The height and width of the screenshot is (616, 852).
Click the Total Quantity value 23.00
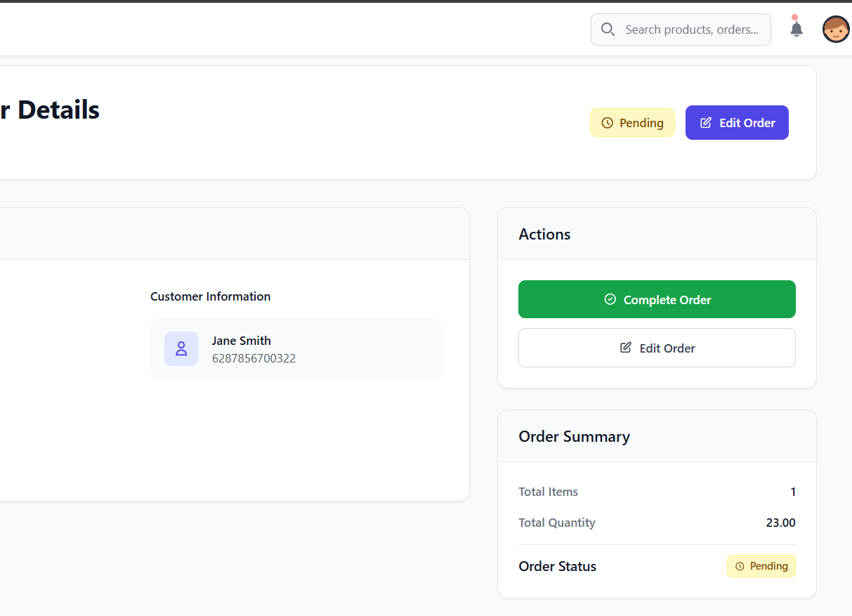tap(780, 523)
